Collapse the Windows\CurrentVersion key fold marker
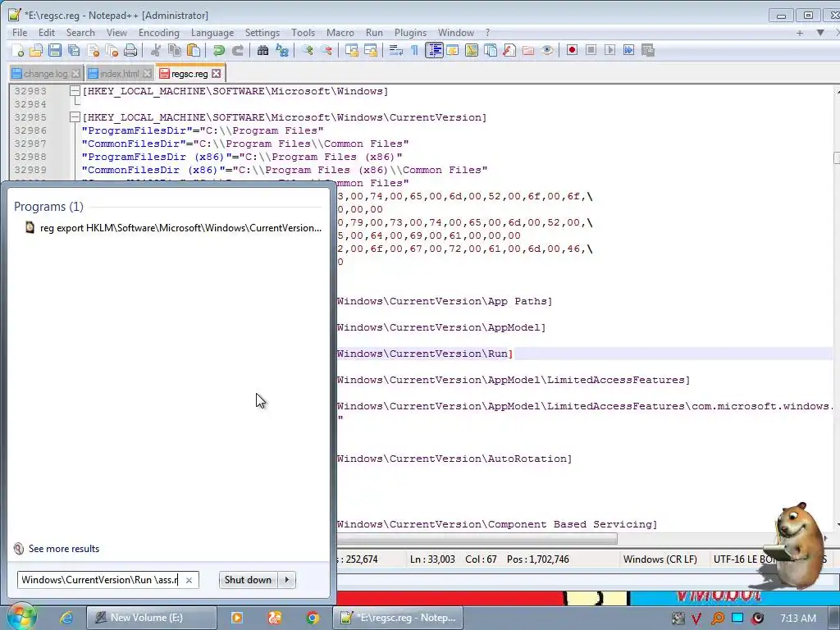 coord(75,117)
